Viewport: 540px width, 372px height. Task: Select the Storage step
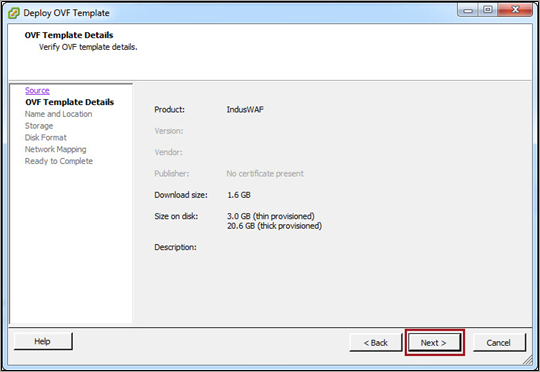click(x=39, y=126)
